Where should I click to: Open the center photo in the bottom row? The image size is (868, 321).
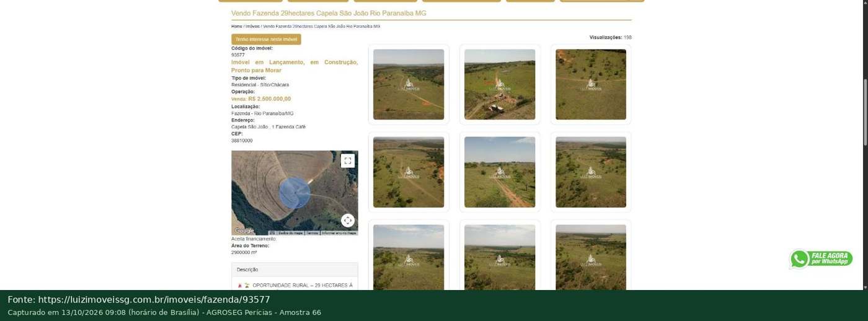500,257
